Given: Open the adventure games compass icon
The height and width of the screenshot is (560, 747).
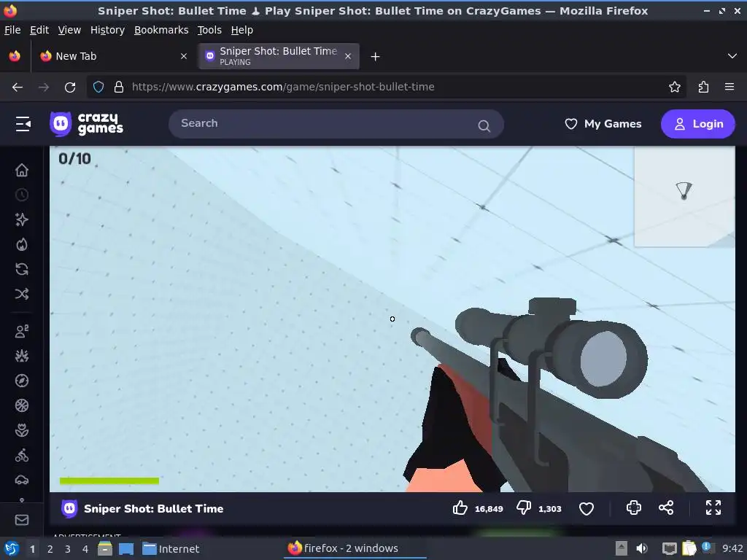Looking at the screenshot, I should 22,381.
